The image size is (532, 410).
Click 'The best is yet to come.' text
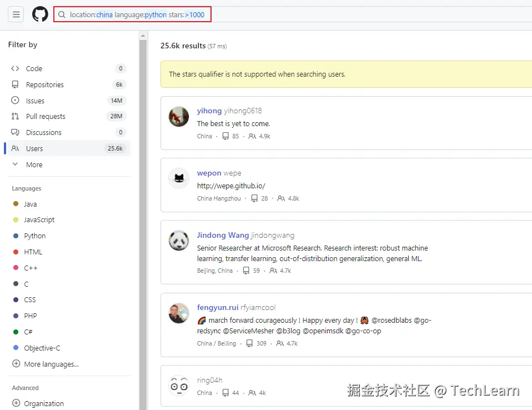tap(233, 123)
